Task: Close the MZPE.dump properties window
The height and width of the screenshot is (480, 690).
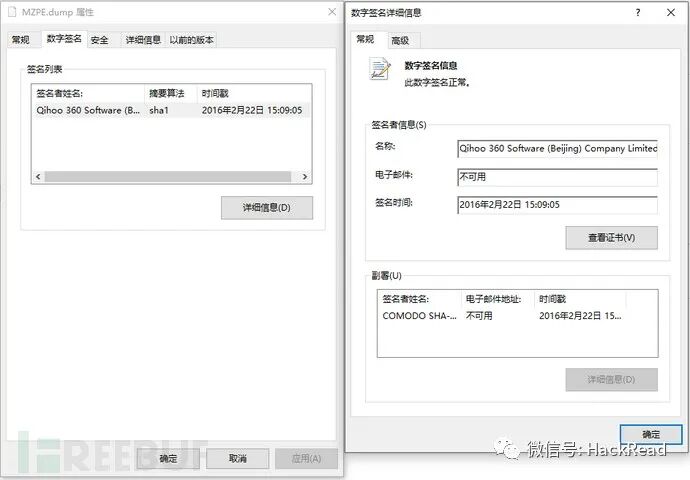Action: (x=332, y=12)
